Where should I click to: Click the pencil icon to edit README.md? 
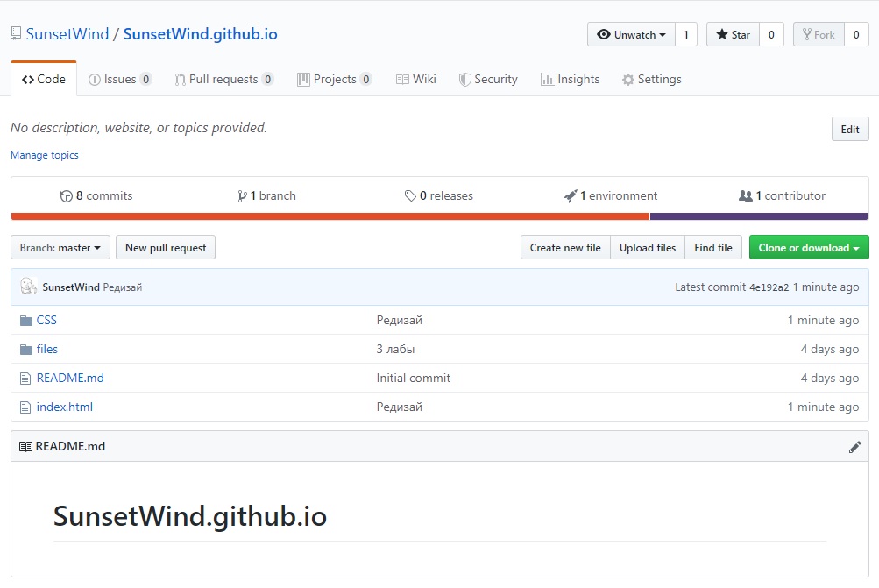click(854, 447)
